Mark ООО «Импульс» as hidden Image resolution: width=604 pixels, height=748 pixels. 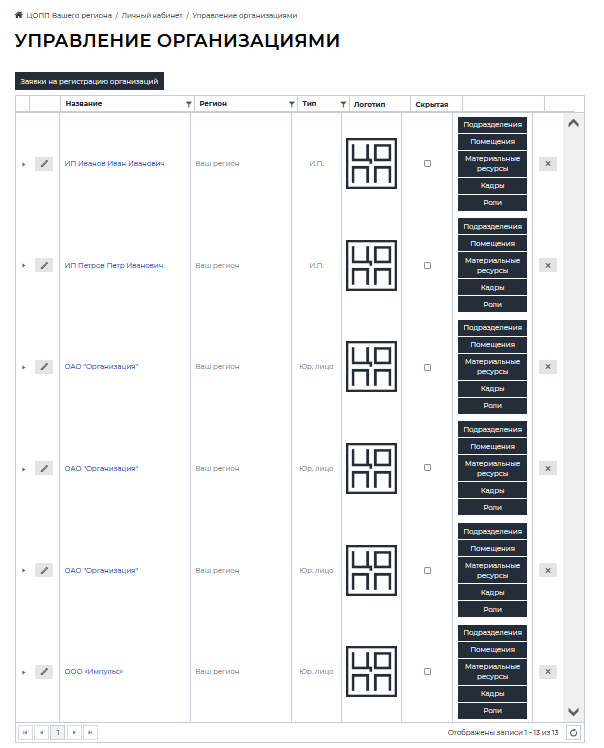428,672
